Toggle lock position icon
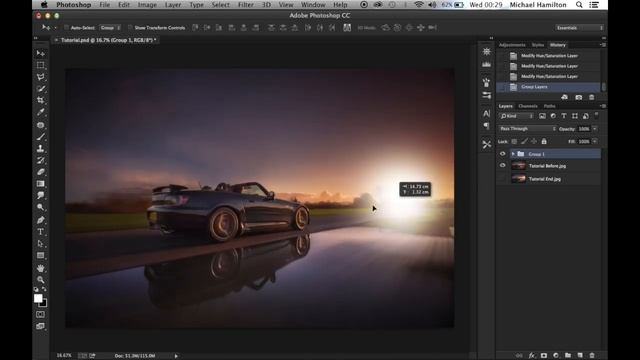The height and width of the screenshot is (360, 640). coord(534,142)
